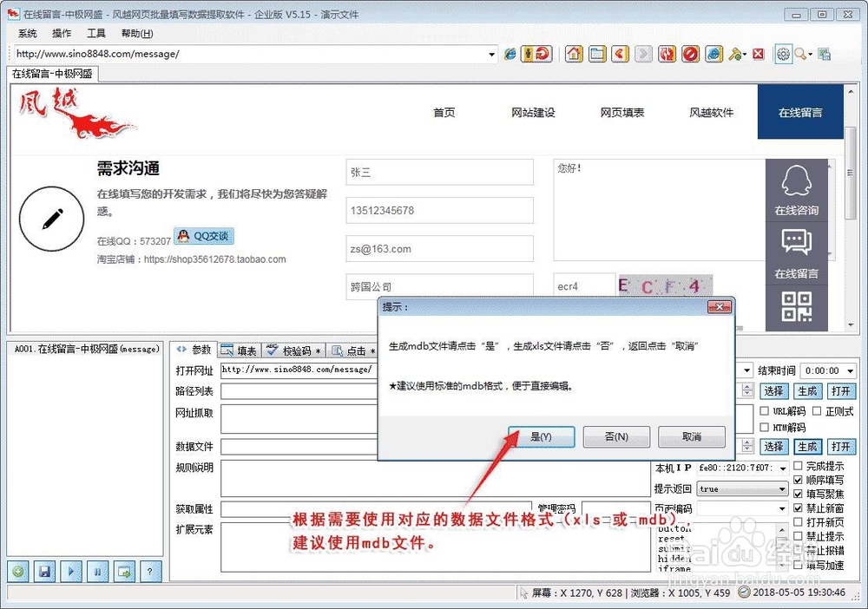Click 是(Y) to generate mdb file
The image size is (868, 609).
[x=541, y=436]
